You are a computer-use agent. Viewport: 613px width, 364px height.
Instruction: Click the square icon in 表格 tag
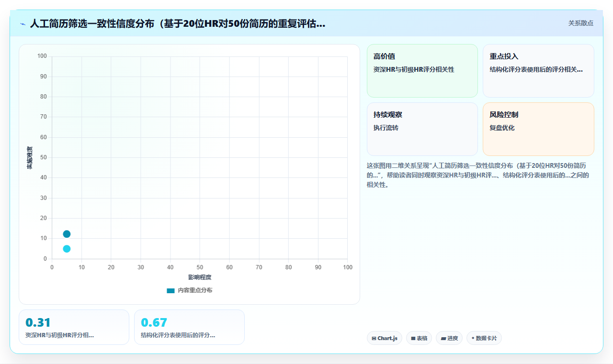[x=413, y=338]
